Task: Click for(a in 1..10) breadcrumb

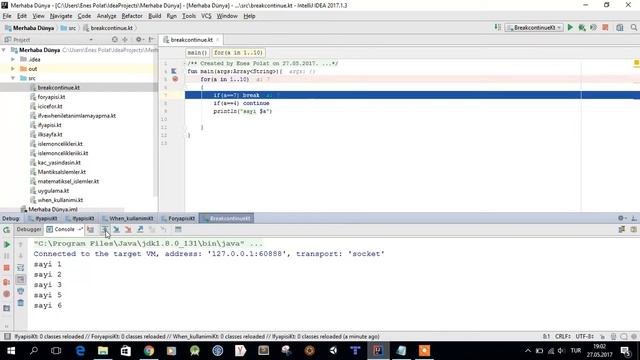Action: coord(238,53)
